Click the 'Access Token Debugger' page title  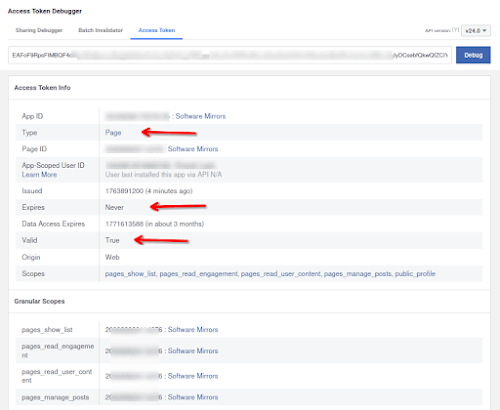point(45,11)
